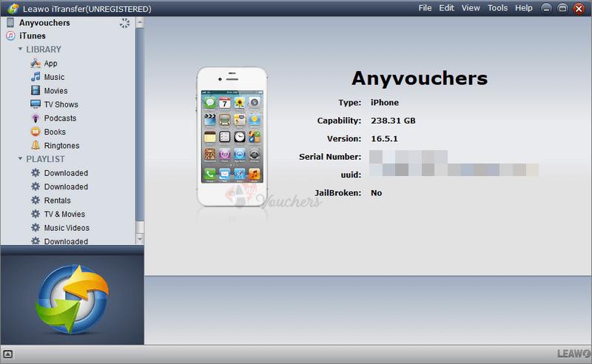Open the Movies filmstrip icon
This screenshot has width=592, height=364.
pos(36,91)
